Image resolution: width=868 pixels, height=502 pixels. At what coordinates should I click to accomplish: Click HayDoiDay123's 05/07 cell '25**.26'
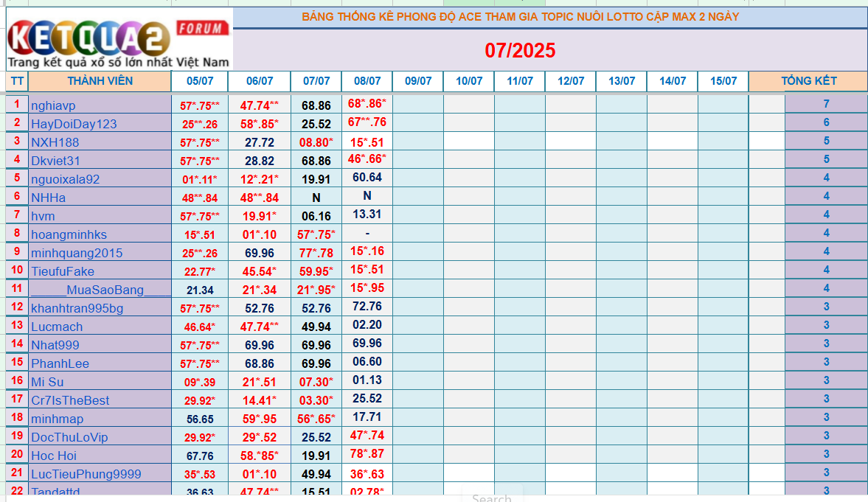(200, 124)
